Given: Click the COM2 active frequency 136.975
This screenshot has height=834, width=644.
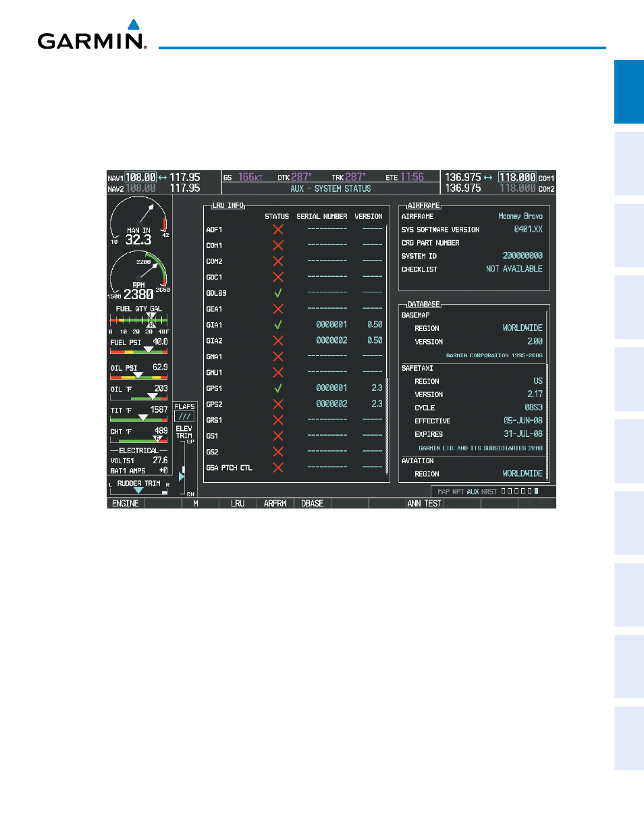Looking at the screenshot, I should tap(463, 188).
